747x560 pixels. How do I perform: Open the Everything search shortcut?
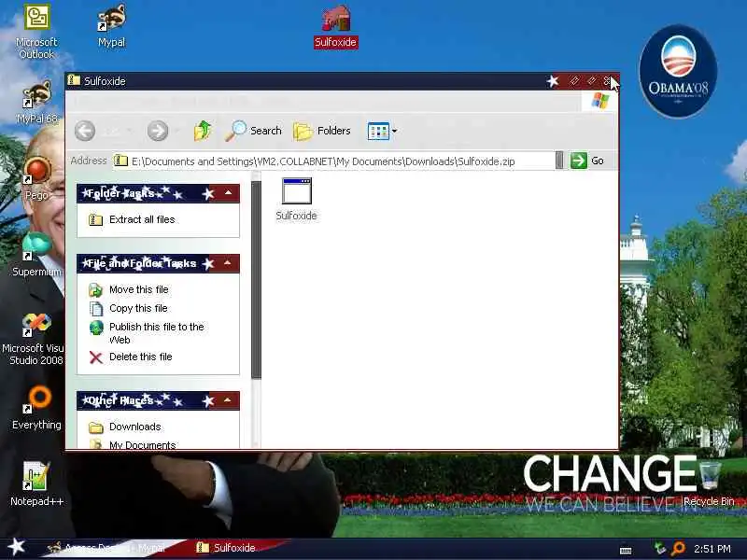pos(36,408)
